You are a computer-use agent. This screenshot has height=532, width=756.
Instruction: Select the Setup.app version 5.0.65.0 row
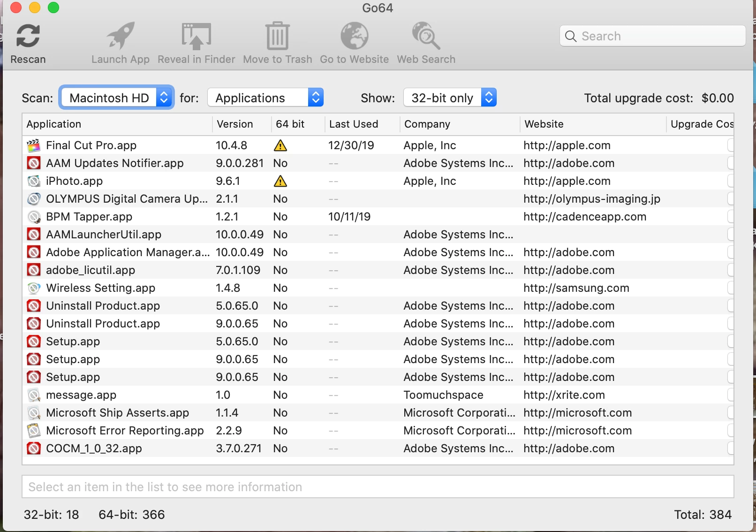378,342
